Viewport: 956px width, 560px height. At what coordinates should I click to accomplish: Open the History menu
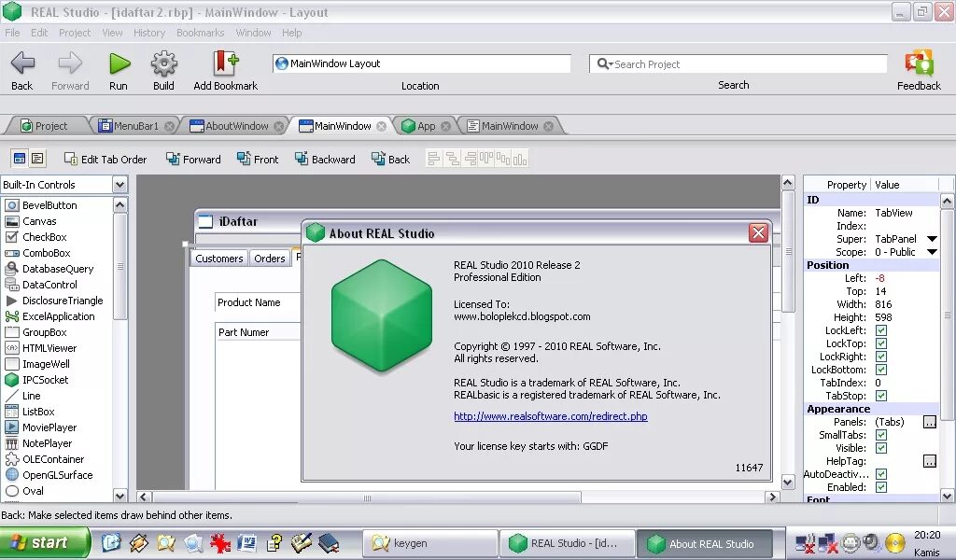coord(149,33)
